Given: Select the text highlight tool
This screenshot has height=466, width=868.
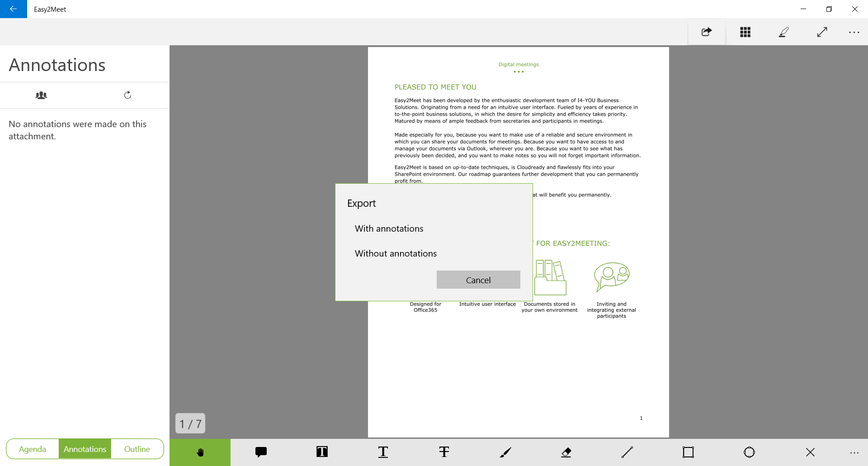Looking at the screenshot, I should [x=322, y=452].
